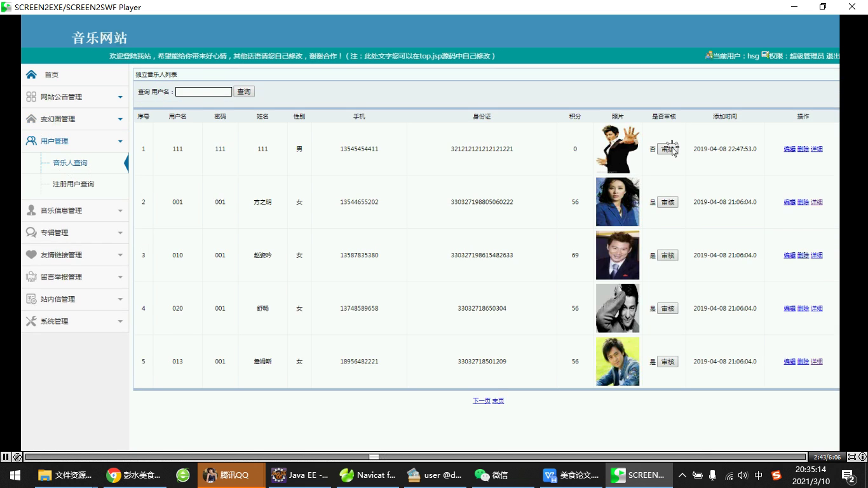Click 审核 button for user 001 方之明
868x488 pixels.
[x=667, y=202]
